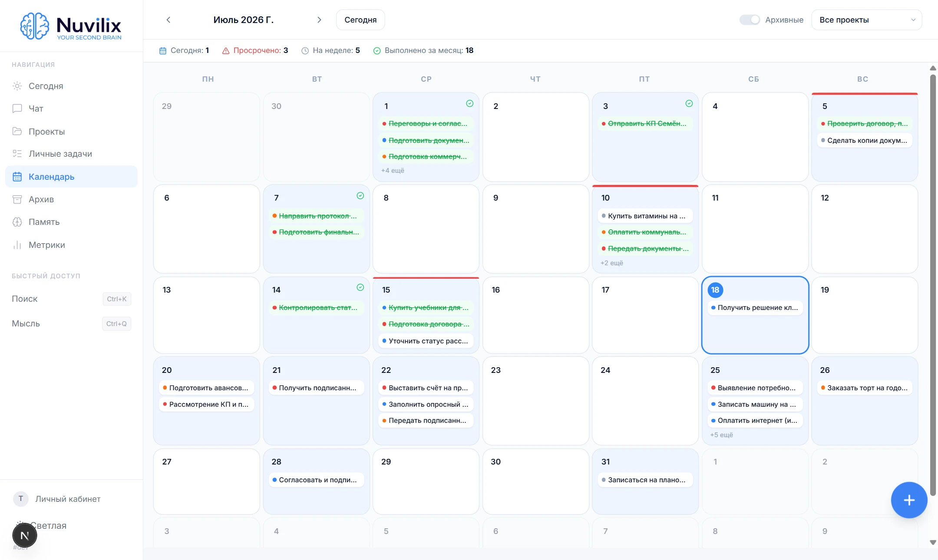
Task: Open task Согласовать и подпи... on 28
Action: point(316,480)
